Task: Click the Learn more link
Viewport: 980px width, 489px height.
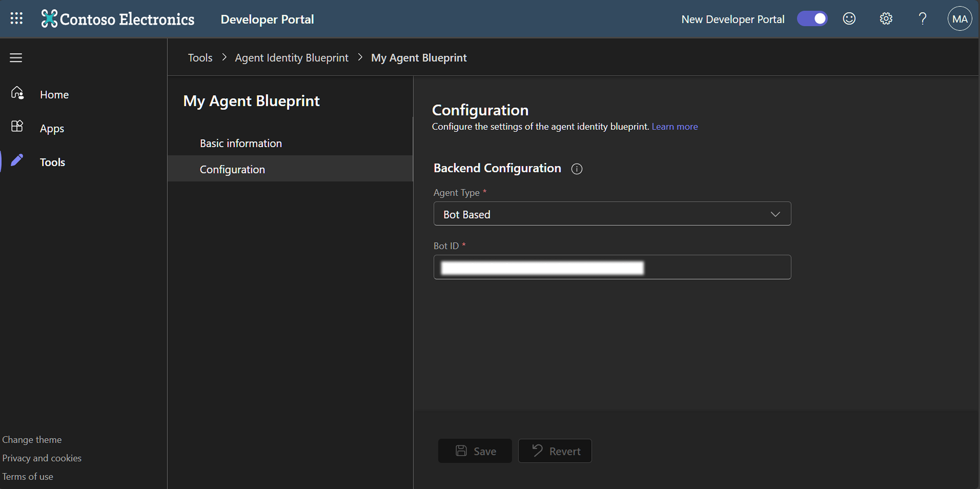Action: (675, 127)
